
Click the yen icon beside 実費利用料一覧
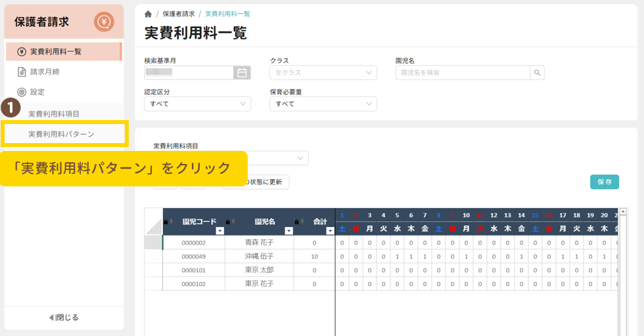pos(22,52)
